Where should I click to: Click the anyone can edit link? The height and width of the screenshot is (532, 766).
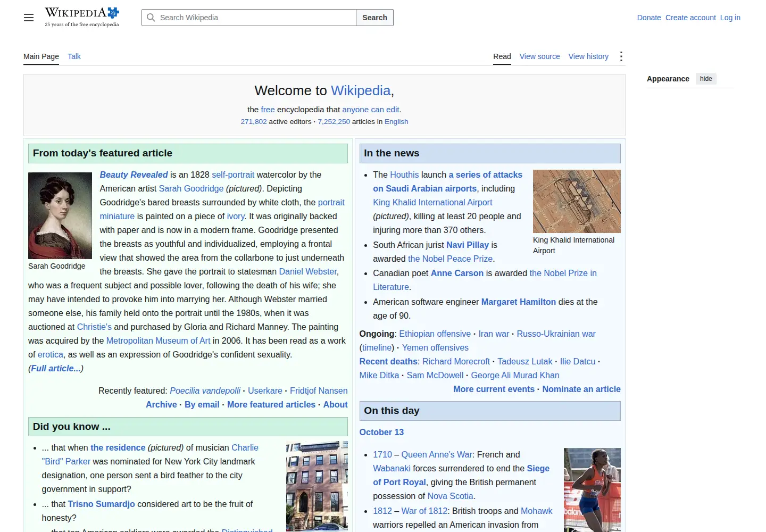(x=371, y=109)
